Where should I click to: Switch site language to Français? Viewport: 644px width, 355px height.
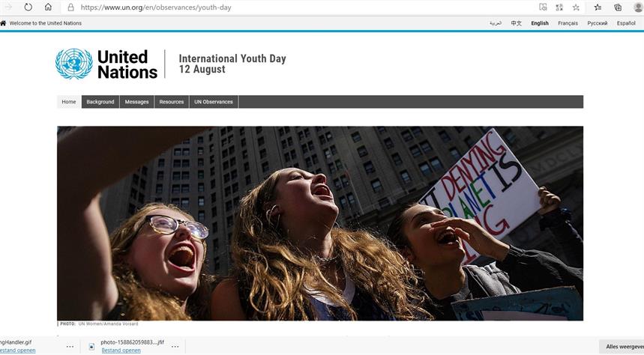568,23
